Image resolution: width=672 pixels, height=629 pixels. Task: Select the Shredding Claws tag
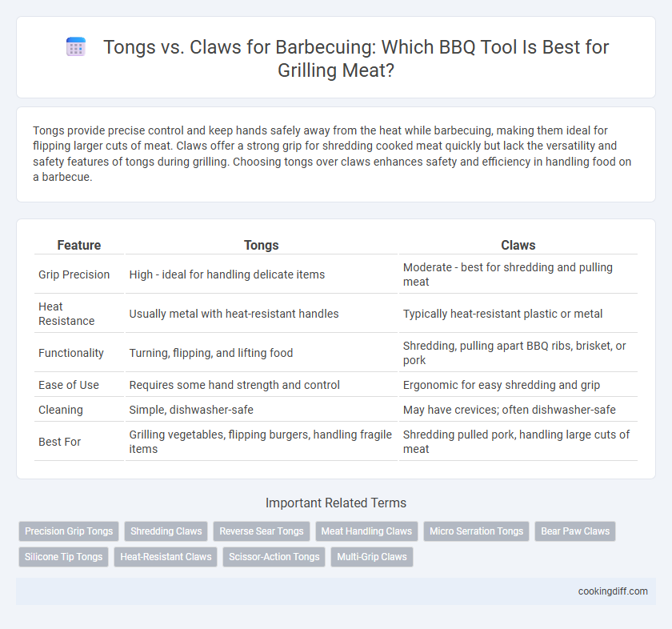(x=166, y=531)
